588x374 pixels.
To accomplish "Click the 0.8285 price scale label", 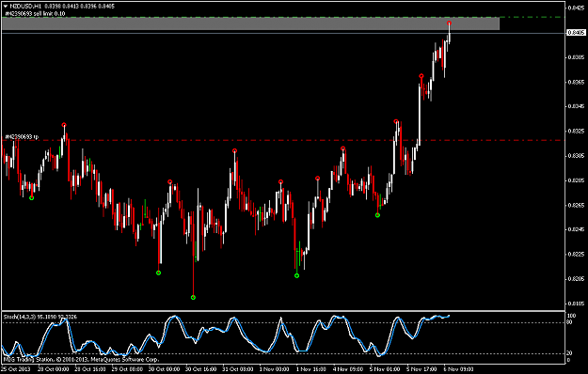I will tap(576, 180).
